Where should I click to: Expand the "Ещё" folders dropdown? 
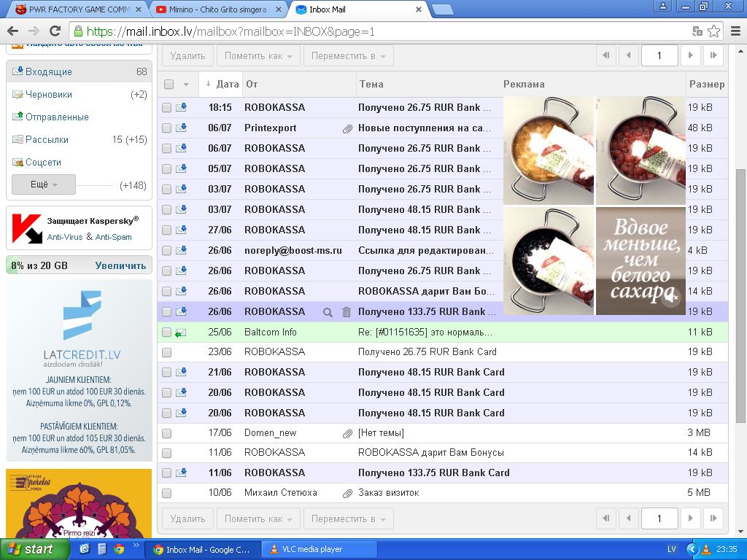44,184
